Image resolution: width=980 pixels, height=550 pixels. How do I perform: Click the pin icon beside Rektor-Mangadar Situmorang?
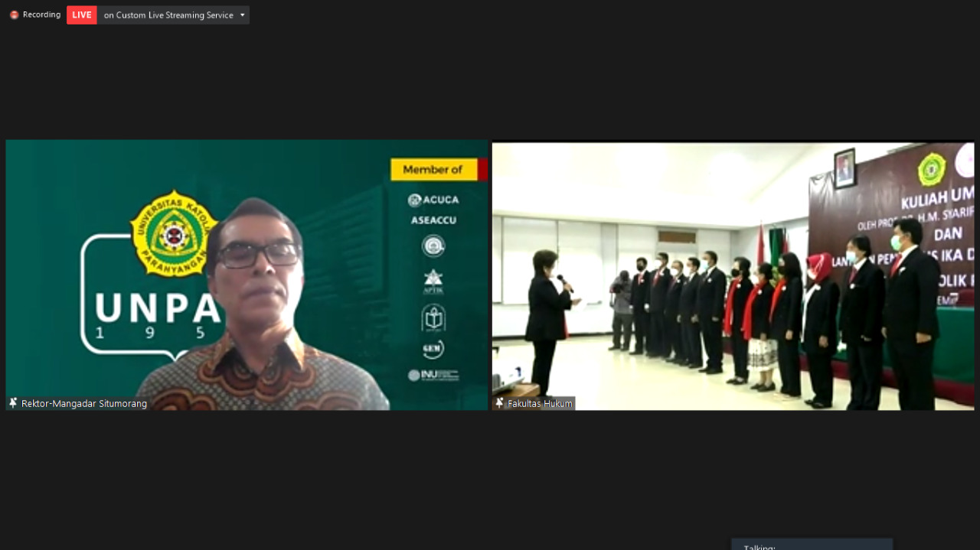13,403
